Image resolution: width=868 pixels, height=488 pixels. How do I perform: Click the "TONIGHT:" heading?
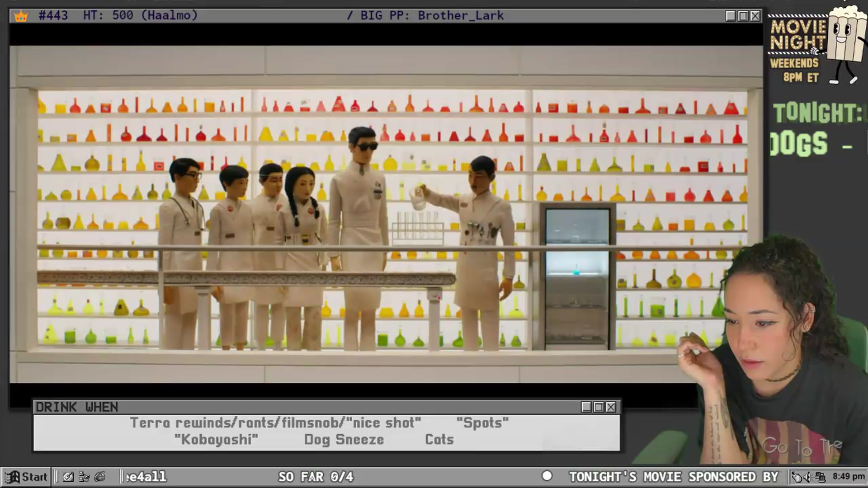818,113
